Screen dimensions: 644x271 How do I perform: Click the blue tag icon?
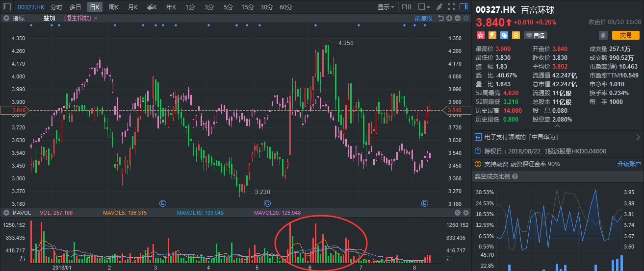[504, 35]
